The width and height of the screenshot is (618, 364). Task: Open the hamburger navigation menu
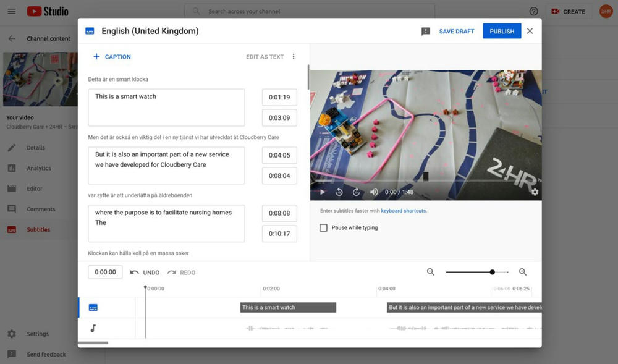(x=12, y=11)
